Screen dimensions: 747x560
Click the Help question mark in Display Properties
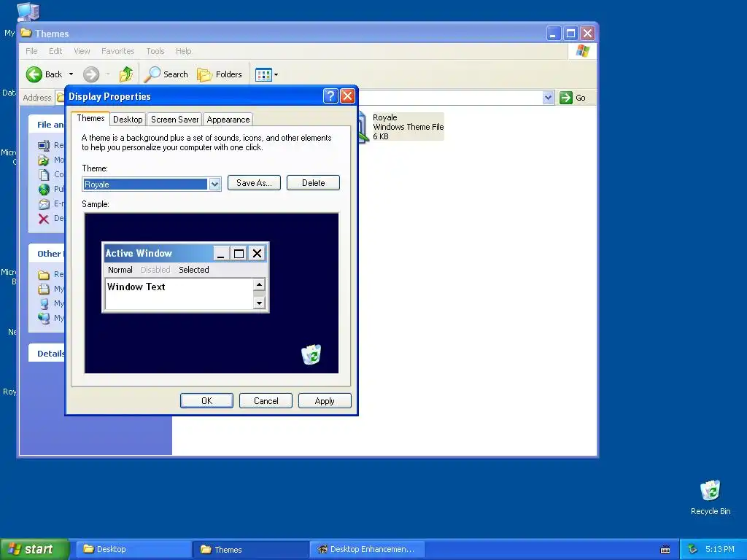(330, 96)
